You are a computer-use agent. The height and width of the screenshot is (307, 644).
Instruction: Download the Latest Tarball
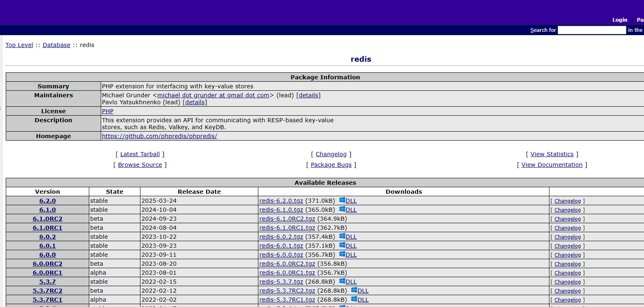[140, 154]
